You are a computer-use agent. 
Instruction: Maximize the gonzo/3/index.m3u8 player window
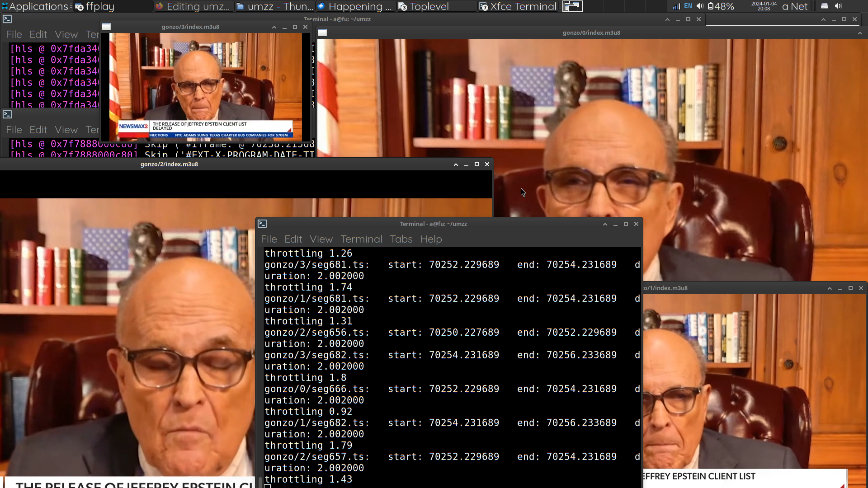[295, 27]
